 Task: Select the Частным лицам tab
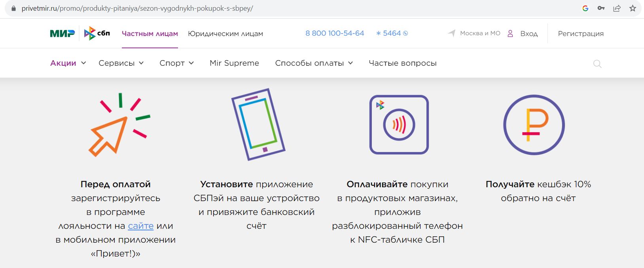(x=150, y=34)
